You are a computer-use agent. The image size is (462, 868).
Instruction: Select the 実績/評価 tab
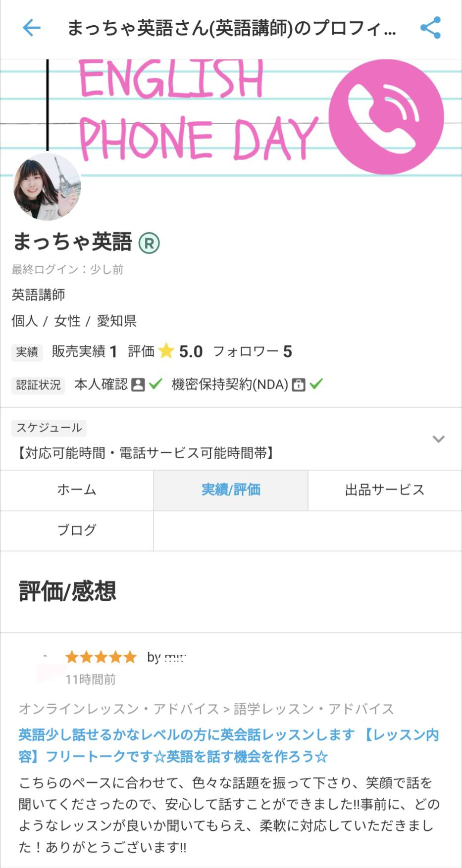coord(231,490)
